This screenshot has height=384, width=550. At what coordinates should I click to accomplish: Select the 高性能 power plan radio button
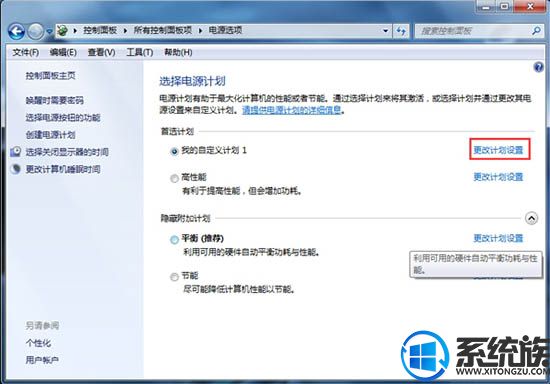pyautogui.click(x=174, y=178)
